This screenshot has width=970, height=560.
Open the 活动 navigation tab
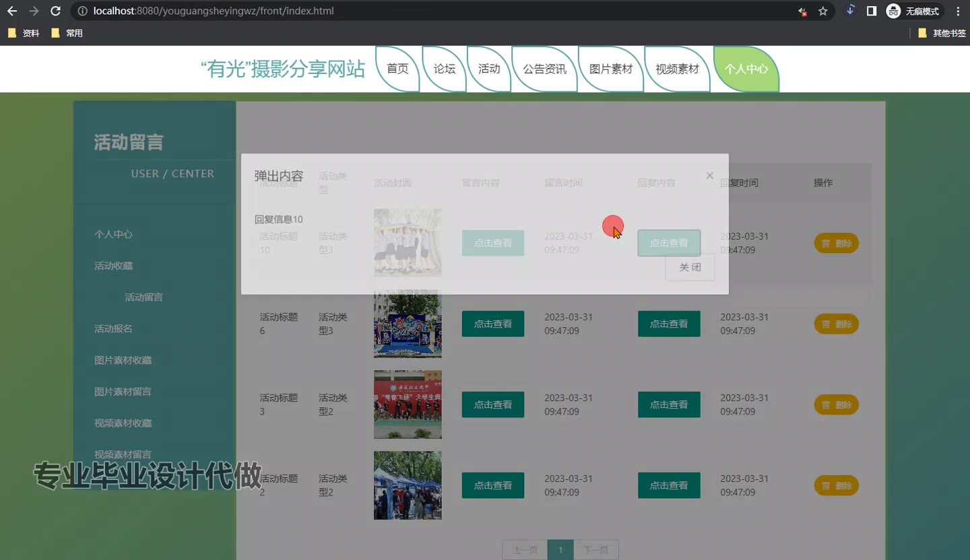(x=489, y=69)
